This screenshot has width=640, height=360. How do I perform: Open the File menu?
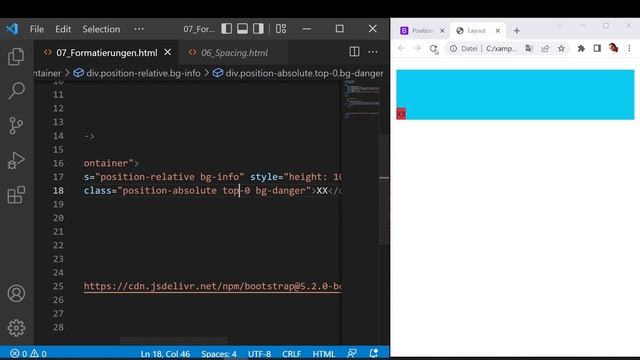pyautogui.click(x=37, y=29)
